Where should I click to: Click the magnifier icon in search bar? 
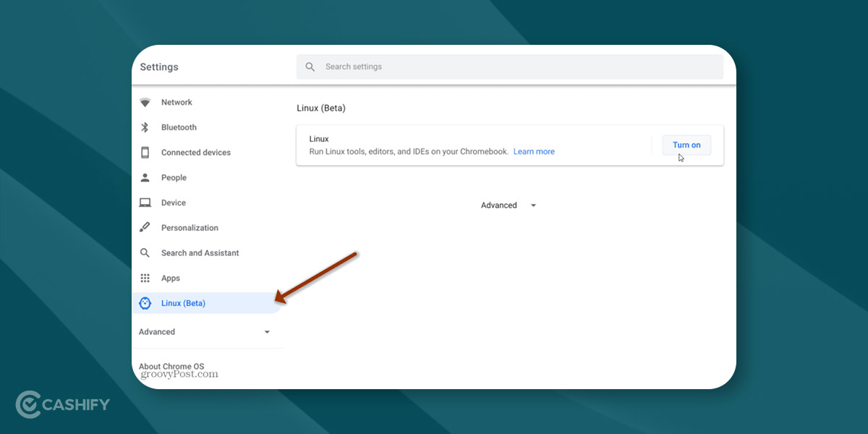(x=310, y=67)
